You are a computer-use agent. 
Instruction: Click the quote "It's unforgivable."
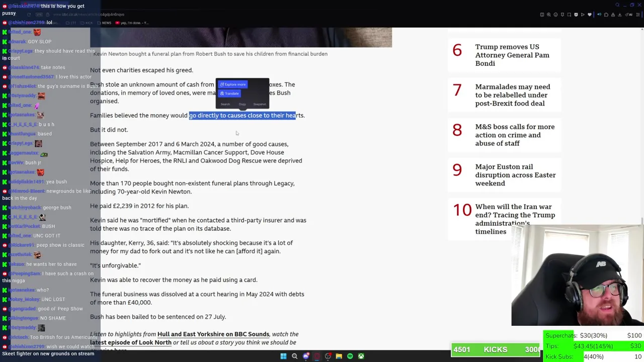pos(115,265)
